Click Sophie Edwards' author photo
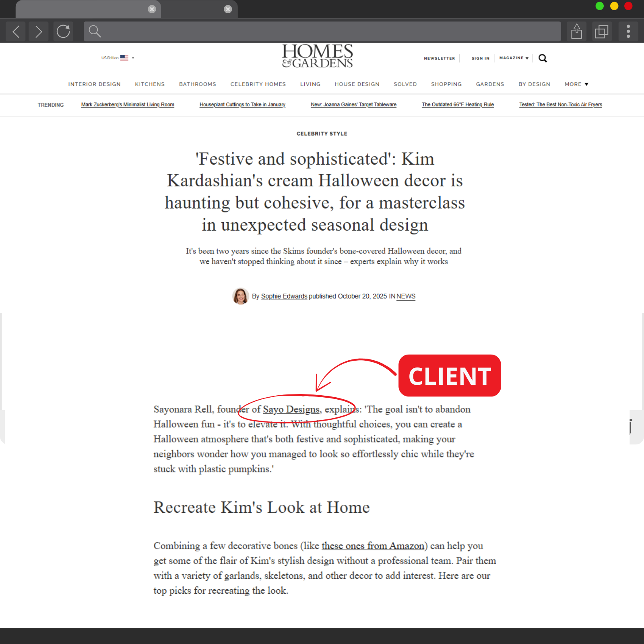This screenshot has height=644, width=644. tap(240, 296)
